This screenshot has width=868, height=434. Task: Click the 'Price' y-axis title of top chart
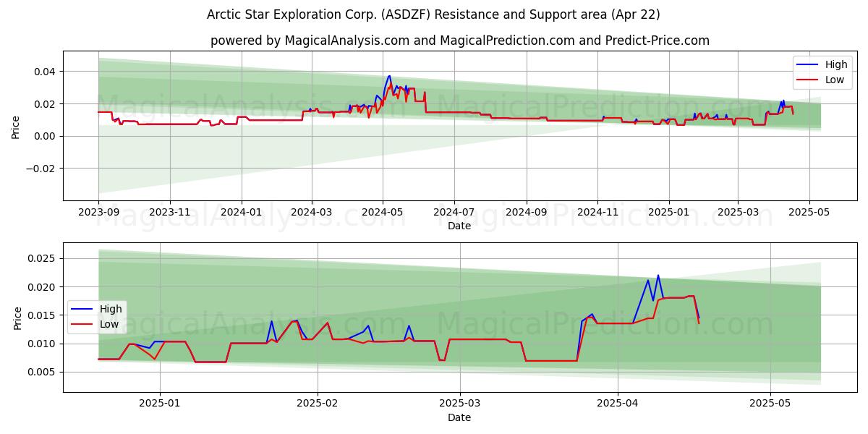pyautogui.click(x=17, y=126)
